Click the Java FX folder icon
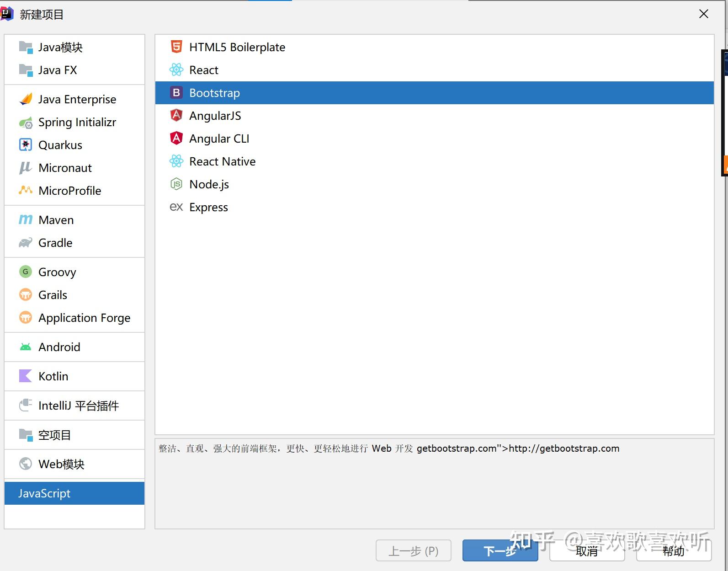The image size is (728, 571). click(26, 70)
